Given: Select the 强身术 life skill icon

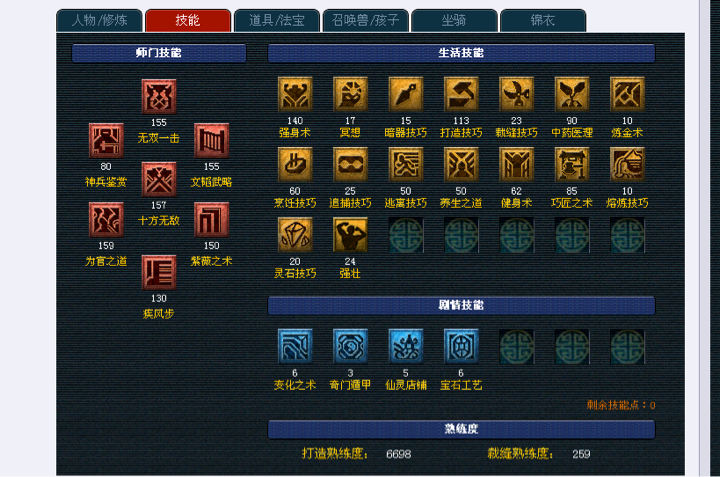Looking at the screenshot, I should click(295, 94).
